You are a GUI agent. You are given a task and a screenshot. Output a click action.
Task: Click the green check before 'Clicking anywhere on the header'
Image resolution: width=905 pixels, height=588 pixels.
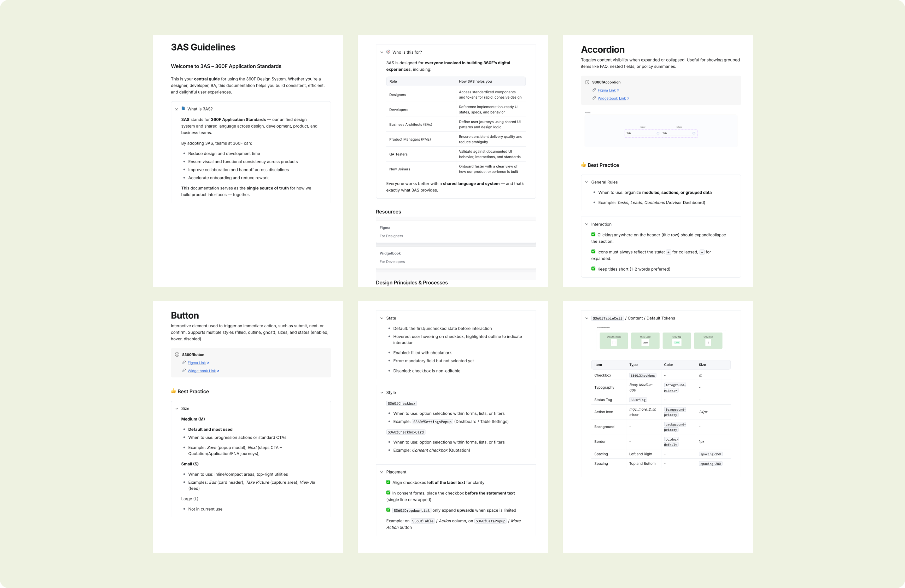(x=593, y=235)
